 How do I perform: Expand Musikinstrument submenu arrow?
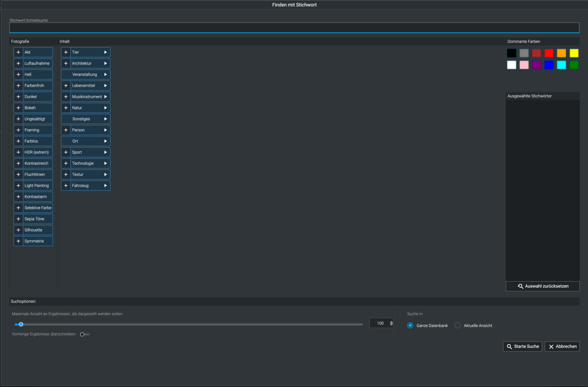click(x=105, y=97)
